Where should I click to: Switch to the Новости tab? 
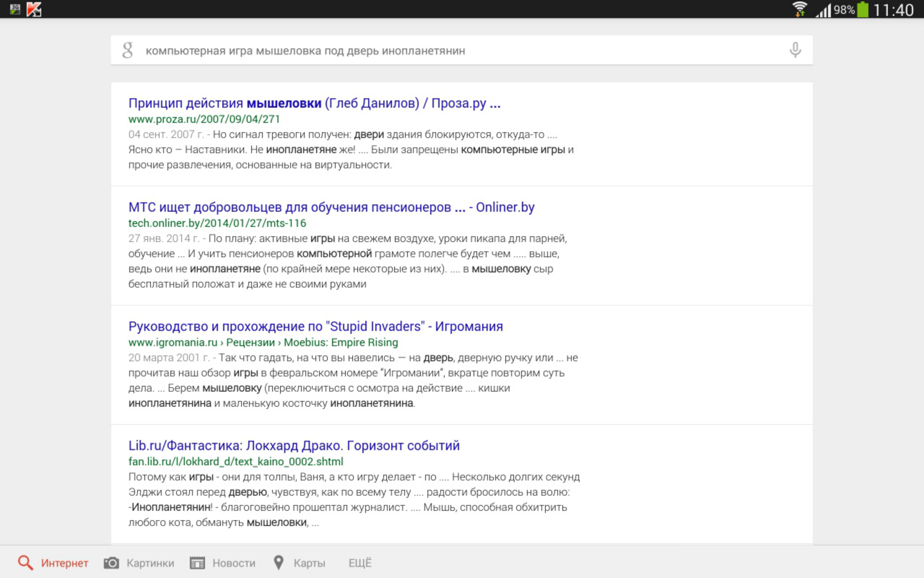point(222,563)
